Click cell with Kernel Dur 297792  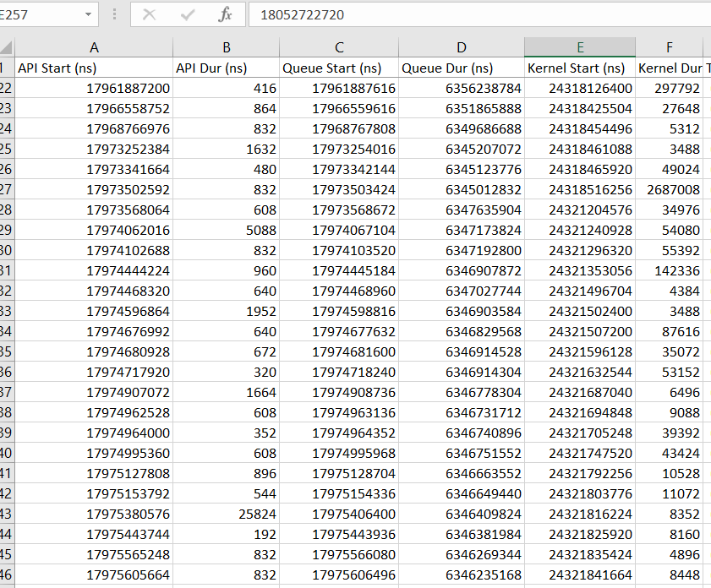point(670,89)
